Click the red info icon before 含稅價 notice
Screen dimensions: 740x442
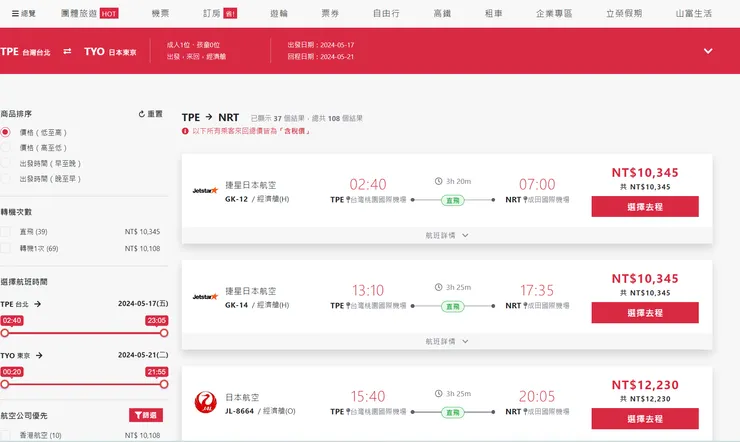coord(185,131)
